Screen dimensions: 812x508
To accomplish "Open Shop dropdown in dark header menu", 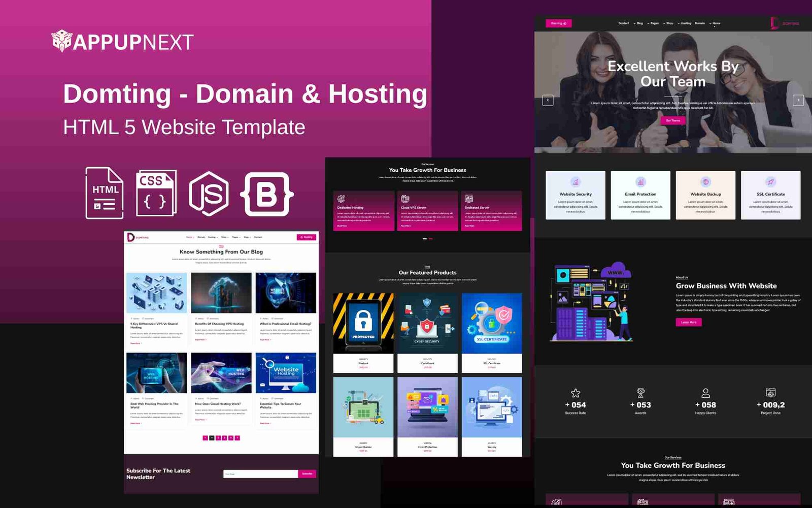I will (x=669, y=23).
